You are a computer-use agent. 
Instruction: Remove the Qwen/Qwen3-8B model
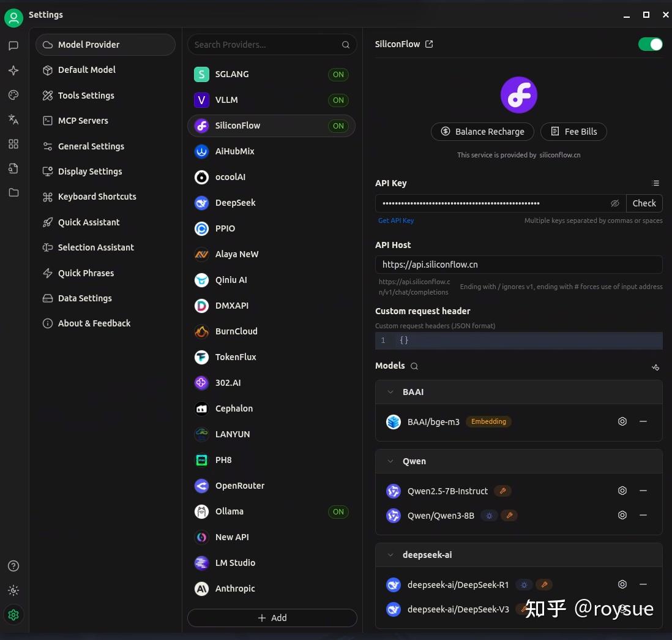click(x=643, y=514)
